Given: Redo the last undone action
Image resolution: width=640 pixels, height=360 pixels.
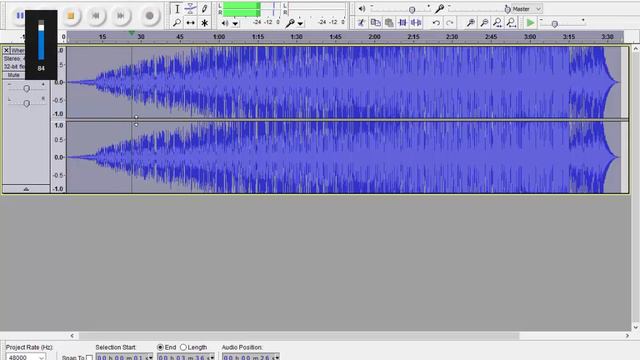Looking at the screenshot, I should pos(450,23).
